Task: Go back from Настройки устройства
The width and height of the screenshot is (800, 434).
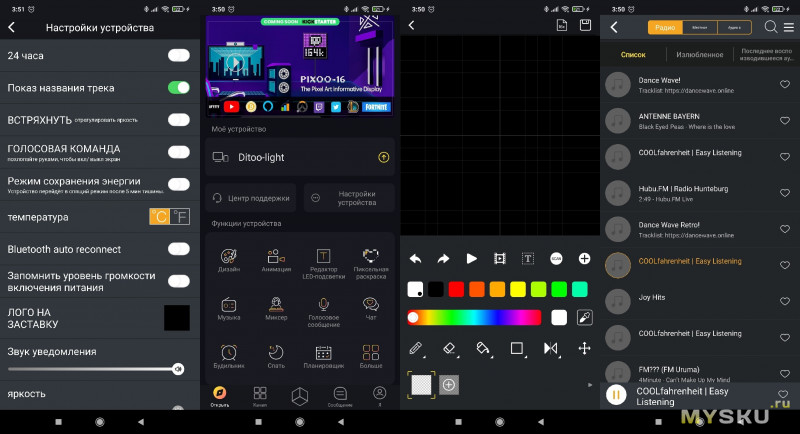Action: (12, 28)
